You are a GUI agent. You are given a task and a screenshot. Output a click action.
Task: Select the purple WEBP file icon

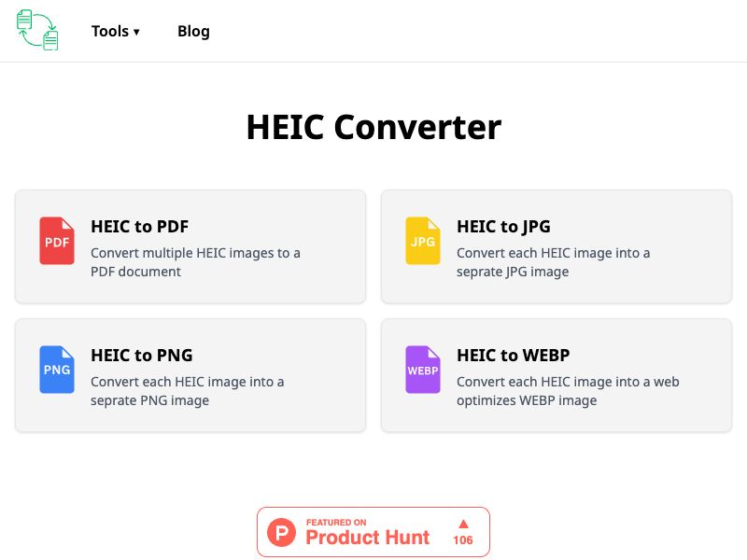pos(422,370)
